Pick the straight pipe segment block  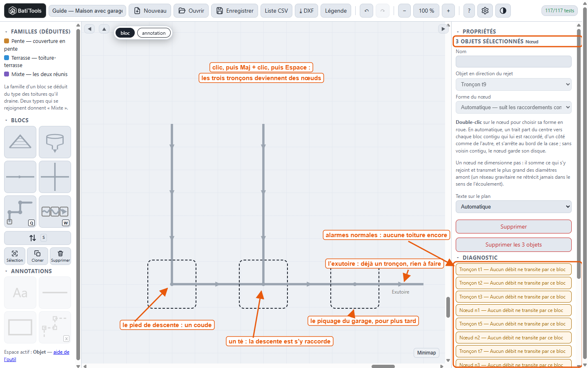pyautogui.click(x=20, y=177)
